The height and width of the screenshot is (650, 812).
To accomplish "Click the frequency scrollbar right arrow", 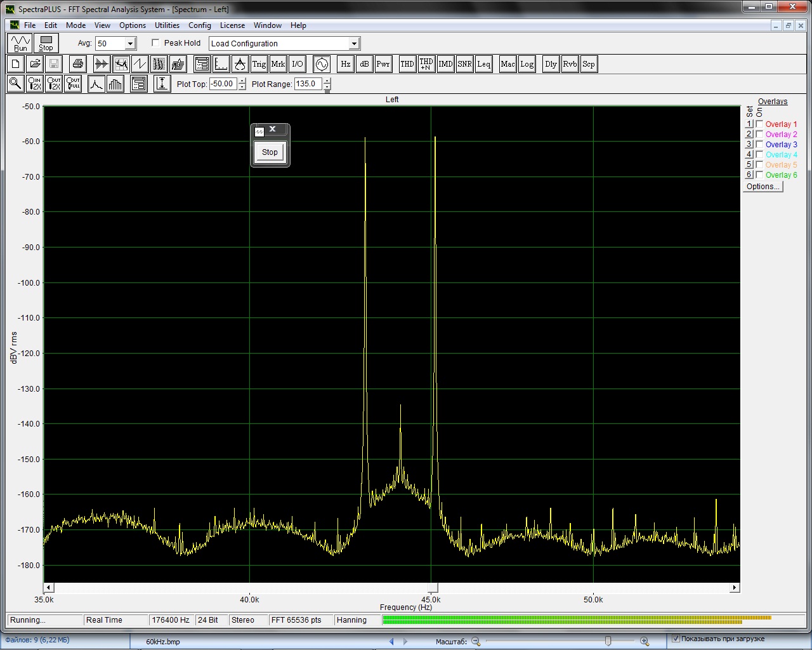I will [x=735, y=588].
